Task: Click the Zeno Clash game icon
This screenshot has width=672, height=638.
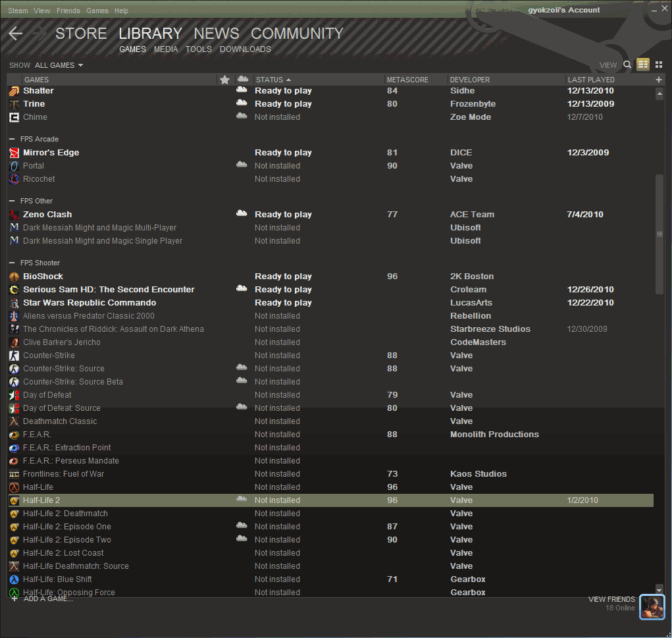Action: 14,215
